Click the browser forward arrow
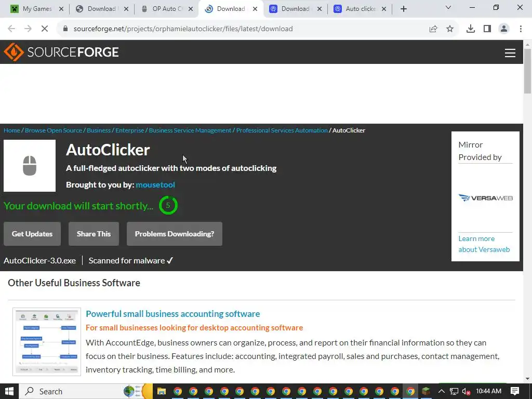 pos(28,29)
